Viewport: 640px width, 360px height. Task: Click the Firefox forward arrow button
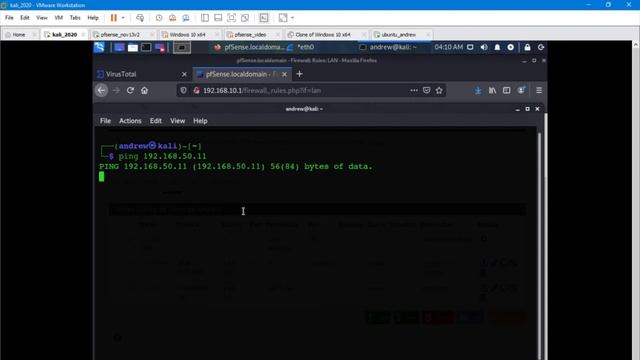point(116,90)
